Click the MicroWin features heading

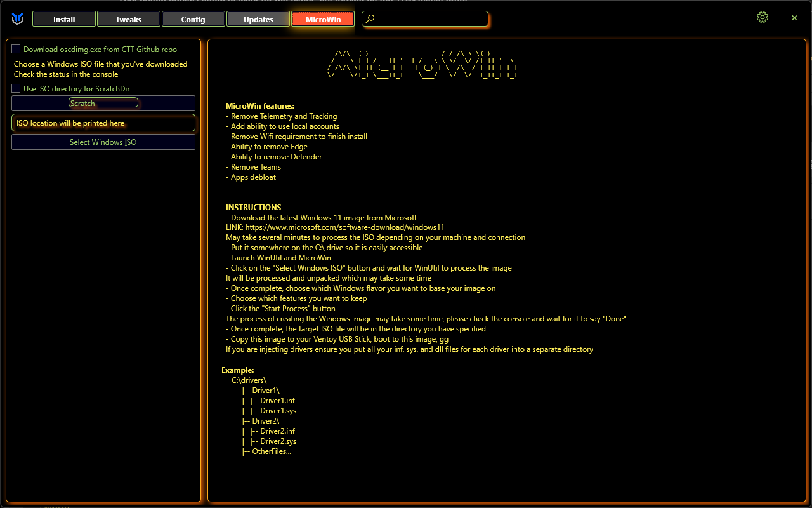coord(260,106)
